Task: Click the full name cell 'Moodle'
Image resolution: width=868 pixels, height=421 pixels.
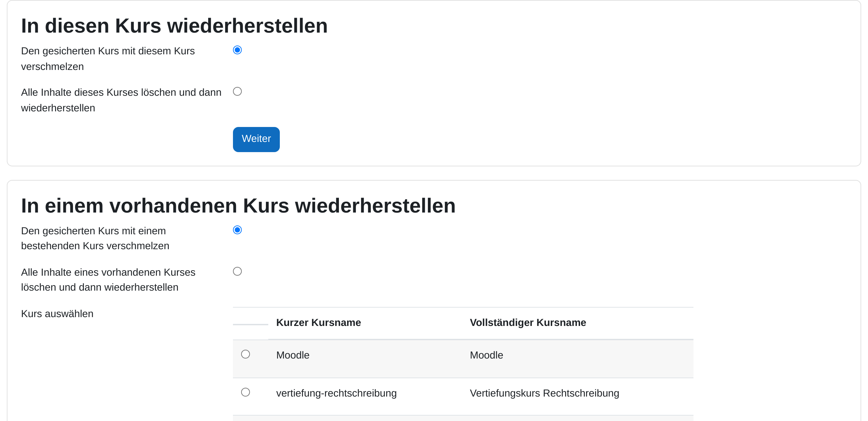Action: coord(487,355)
